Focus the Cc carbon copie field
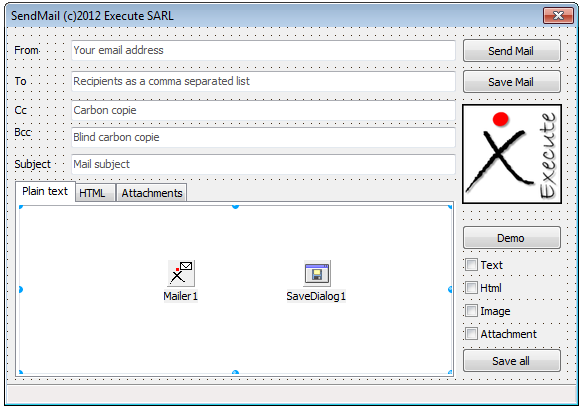This screenshot has height=410, width=587. (x=263, y=110)
